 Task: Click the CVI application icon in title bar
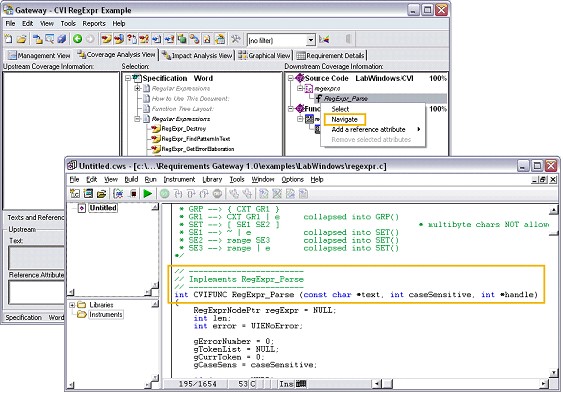coord(72,165)
